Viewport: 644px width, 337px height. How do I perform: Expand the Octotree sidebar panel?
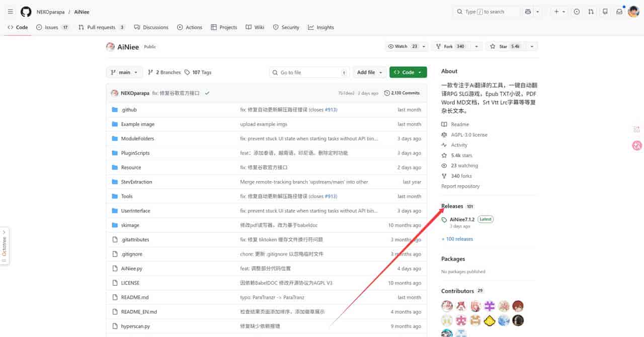(x=5, y=246)
